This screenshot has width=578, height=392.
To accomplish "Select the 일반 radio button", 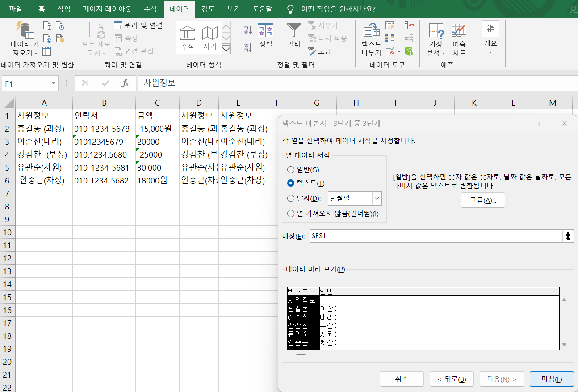I will tap(291, 170).
